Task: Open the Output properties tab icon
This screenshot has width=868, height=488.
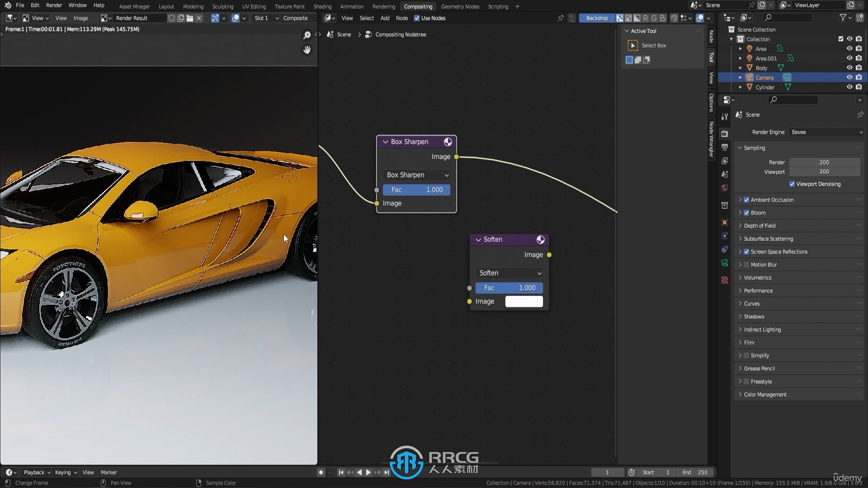Action: pyautogui.click(x=725, y=147)
